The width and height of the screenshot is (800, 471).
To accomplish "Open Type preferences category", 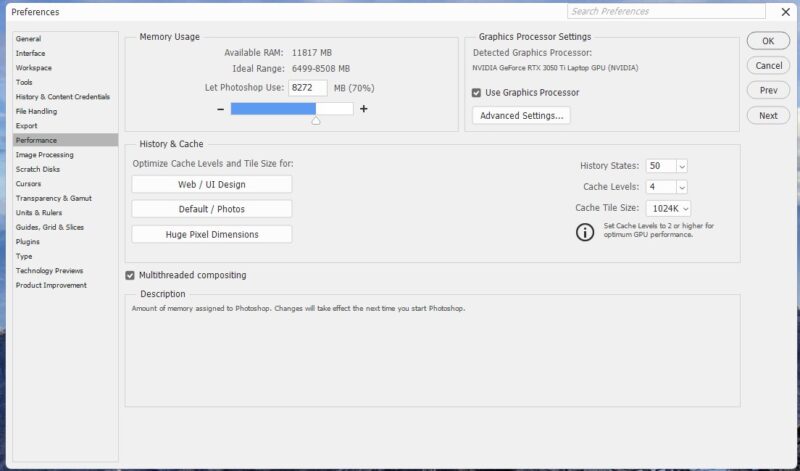I will pyautogui.click(x=65, y=256).
